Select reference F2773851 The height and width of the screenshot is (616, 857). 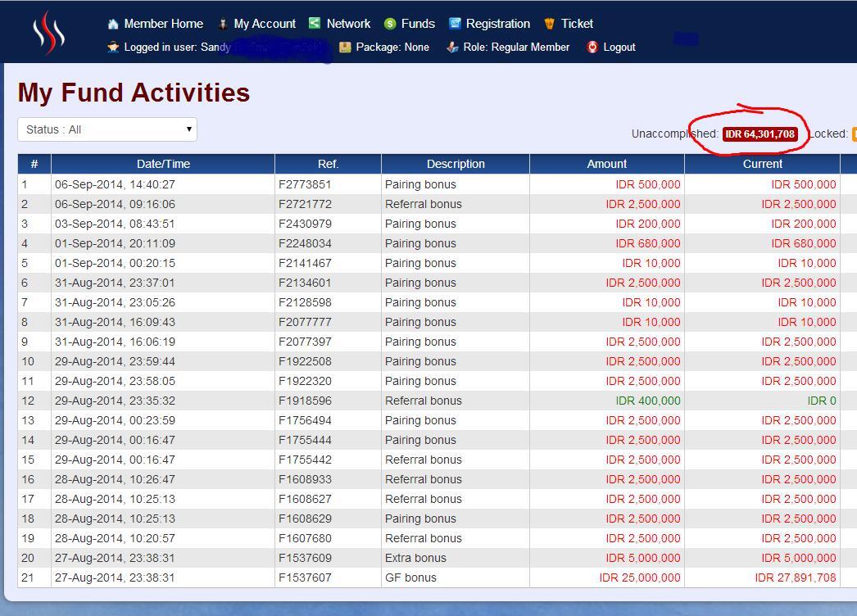click(305, 185)
